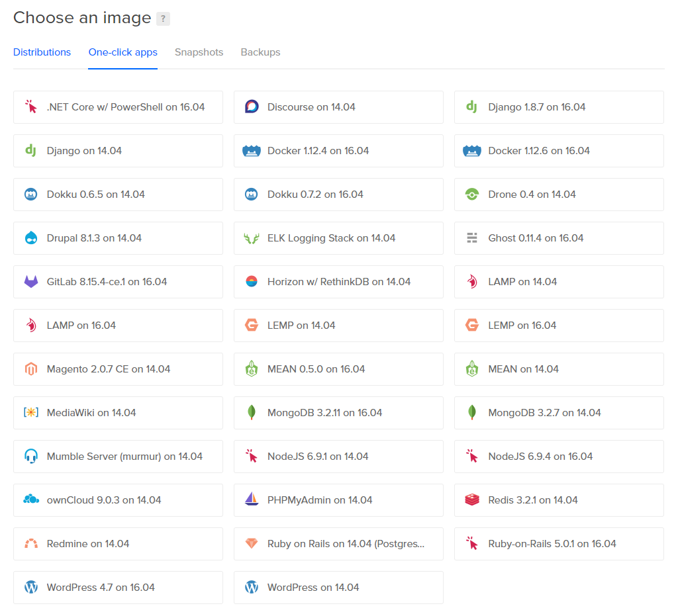Click the Redmine arch icon
The image size is (676, 616).
(x=30, y=544)
